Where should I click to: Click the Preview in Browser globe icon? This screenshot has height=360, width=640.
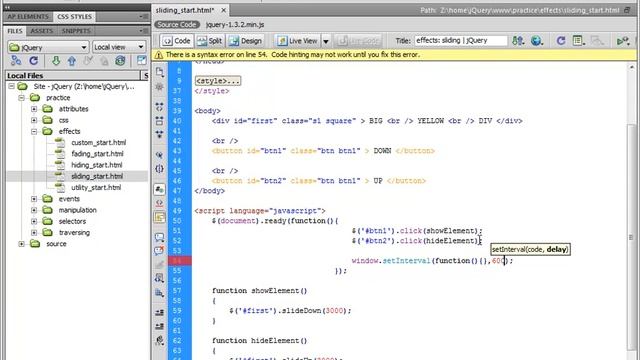pyautogui.click(x=537, y=40)
